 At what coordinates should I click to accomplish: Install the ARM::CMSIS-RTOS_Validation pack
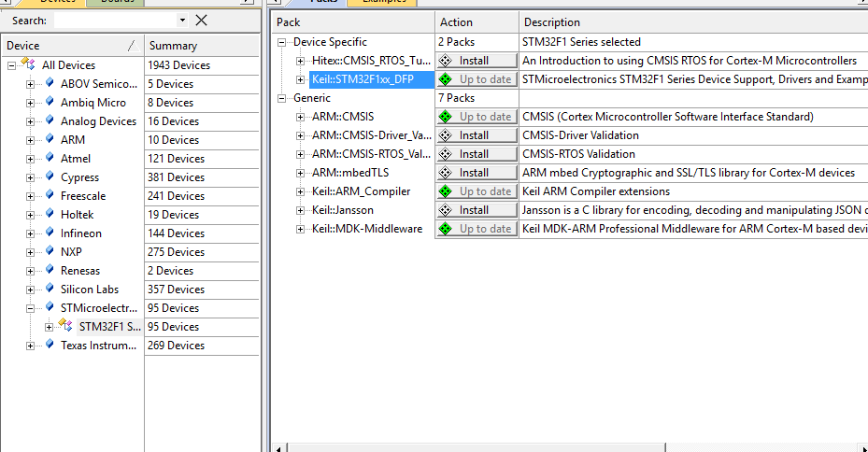(477, 154)
